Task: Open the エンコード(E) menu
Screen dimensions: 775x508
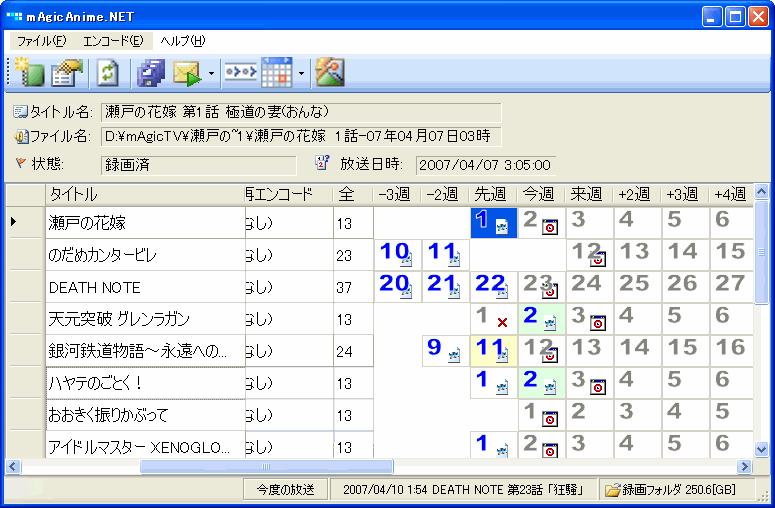Action: pyautogui.click(x=113, y=41)
